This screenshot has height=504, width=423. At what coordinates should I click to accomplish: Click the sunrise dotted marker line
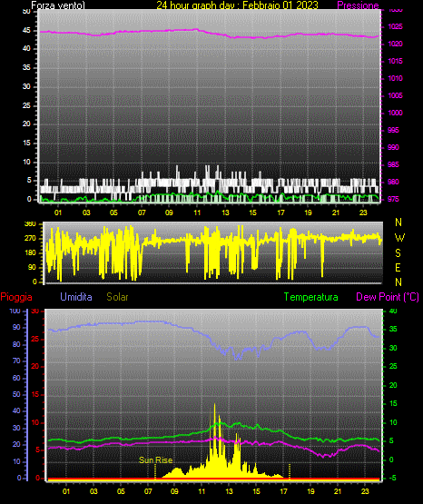click(155, 472)
